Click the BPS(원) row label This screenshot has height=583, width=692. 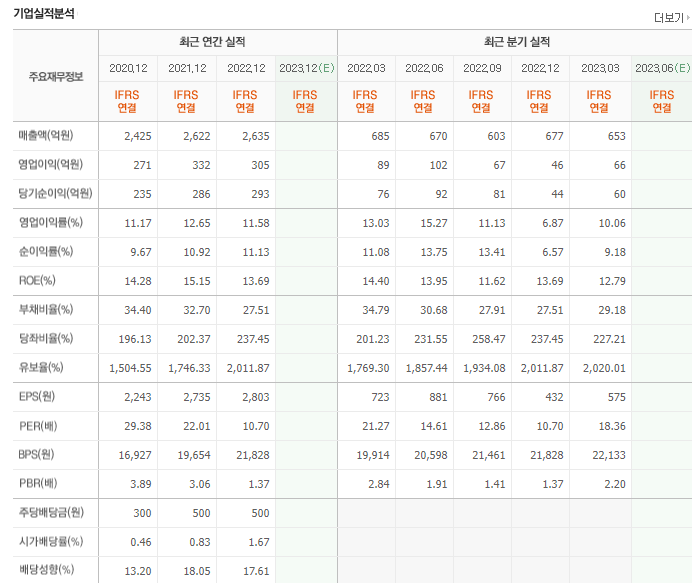36,455
